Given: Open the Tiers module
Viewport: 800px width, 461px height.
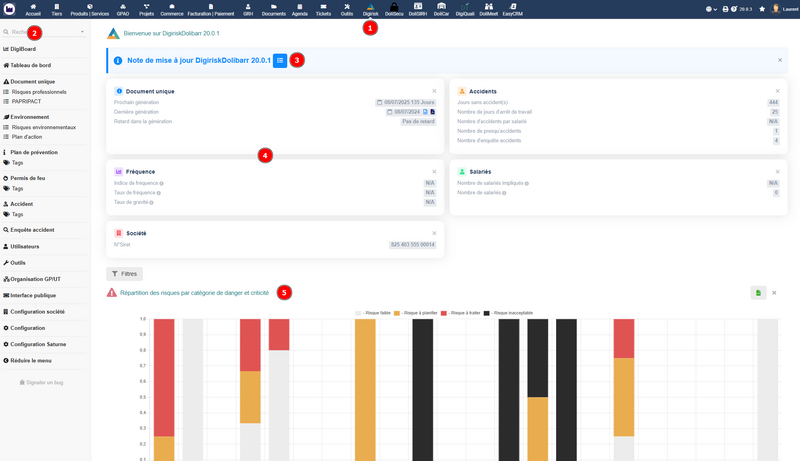Looking at the screenshot, I should pos(57,9).
